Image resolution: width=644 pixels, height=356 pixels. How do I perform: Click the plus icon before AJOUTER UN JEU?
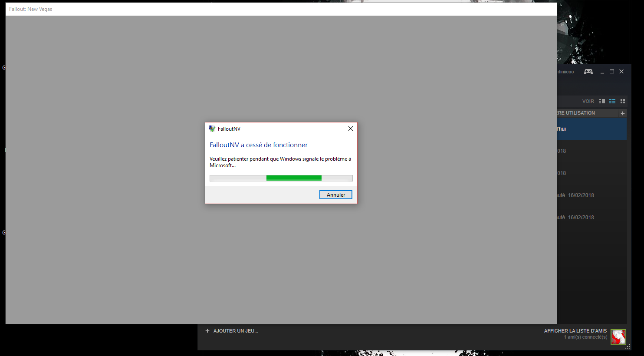pos(207,331)
